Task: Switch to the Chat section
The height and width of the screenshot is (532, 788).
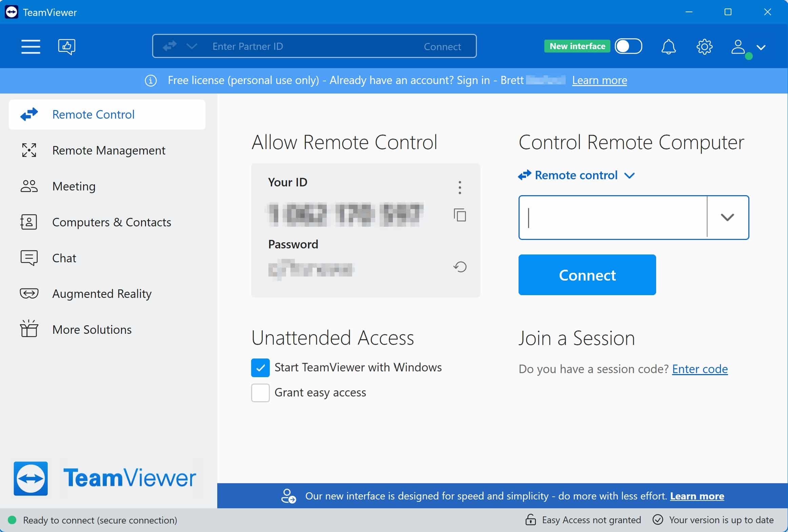Action: pos(107,258)
